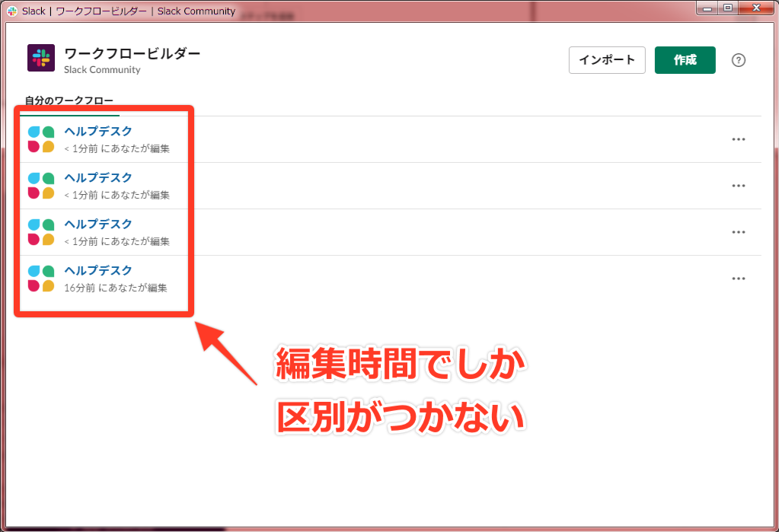Screen dimensions: 779x532
Task: Minimize the Workflow Builder window
Action: [707, 8]
